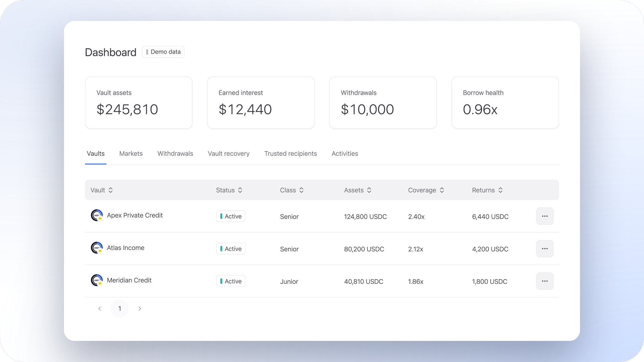
Task: Click the 1.86x coverage value
Action: 416,282
